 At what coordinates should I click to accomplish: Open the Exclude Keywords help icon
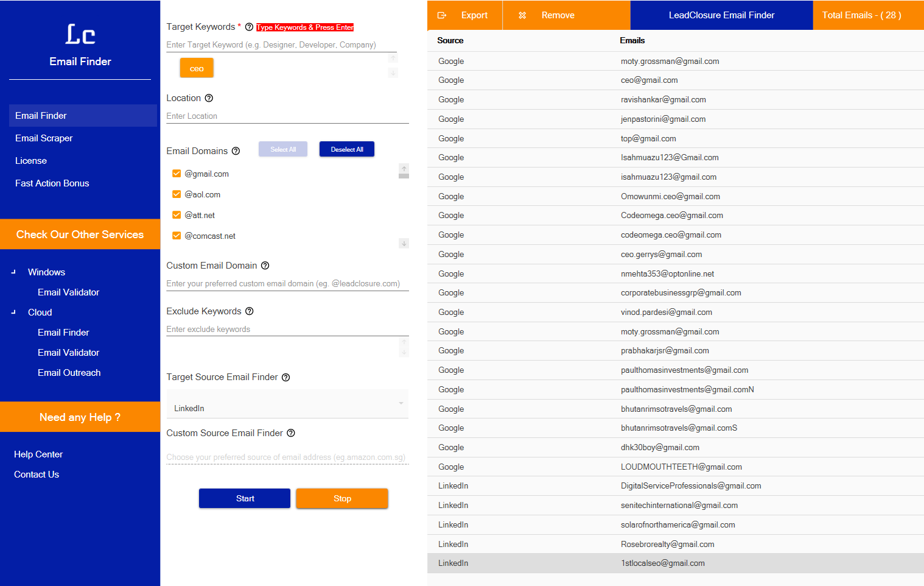tap(249, 311)
